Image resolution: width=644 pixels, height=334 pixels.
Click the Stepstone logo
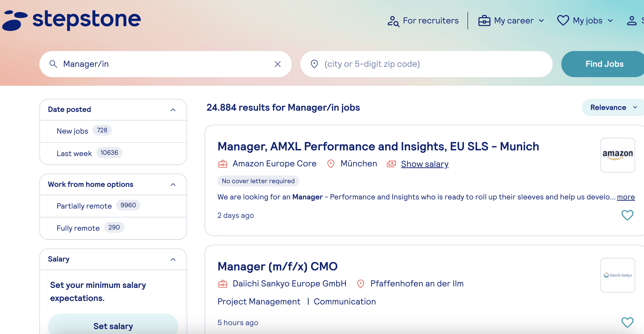(71, 20)
